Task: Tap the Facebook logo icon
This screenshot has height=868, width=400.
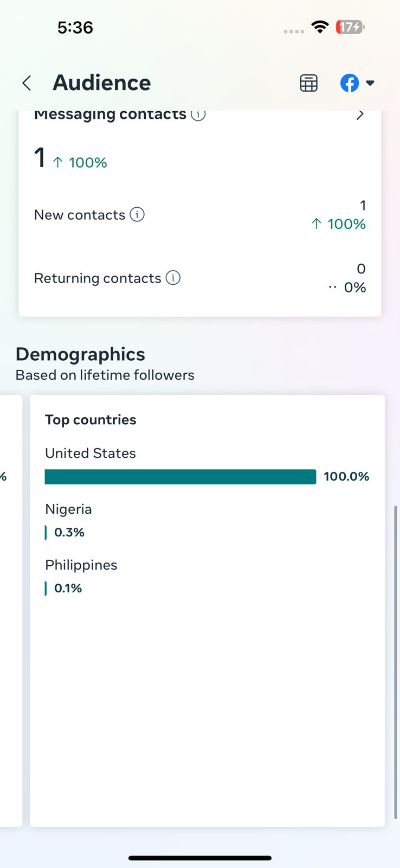Action: pyautogui.click(x=350, y=83)
